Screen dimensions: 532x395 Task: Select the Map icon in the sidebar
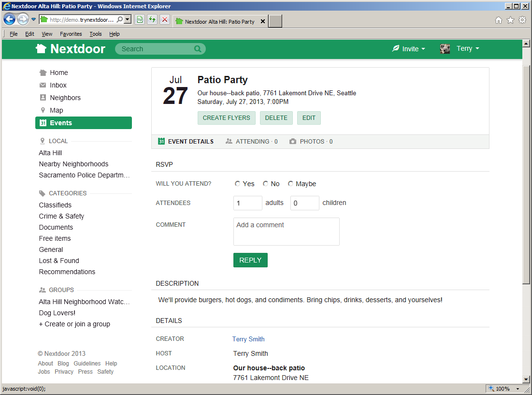tap(43, 110)
